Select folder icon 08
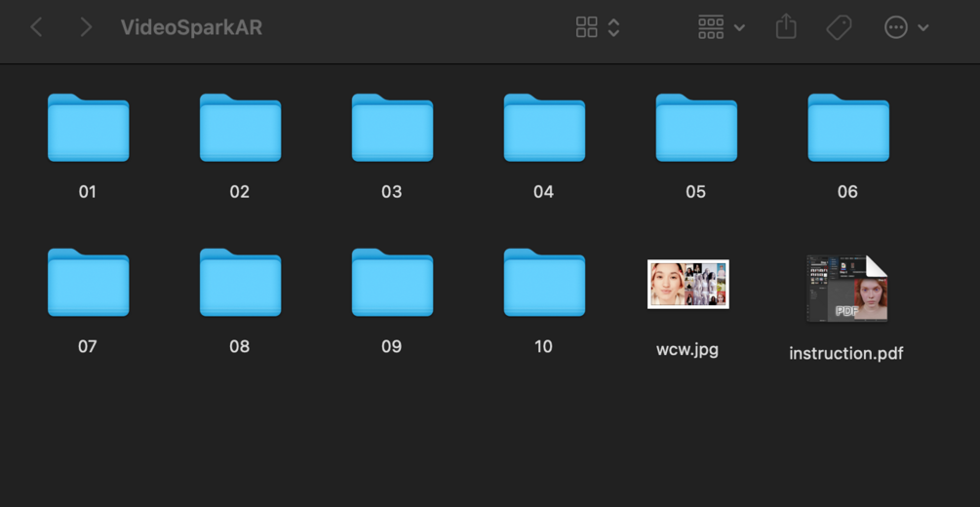This screenshot has height=507, width=980. [240, 283]
